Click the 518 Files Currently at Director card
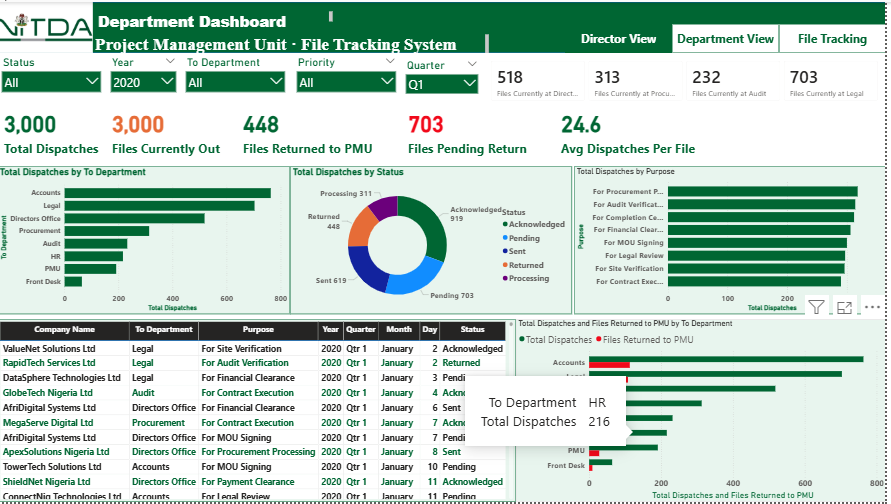This screenshot has height=504, width=891. (537, 82)
